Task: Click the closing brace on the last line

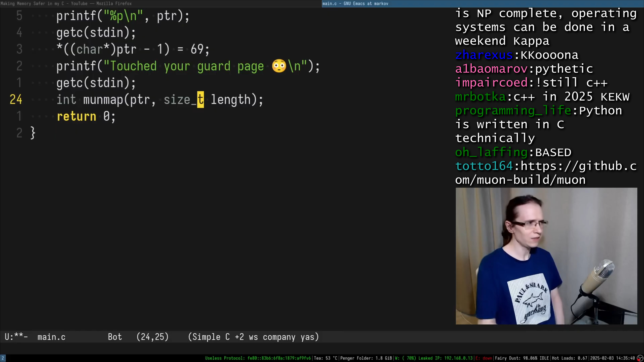Action: [x=33, y=133]
